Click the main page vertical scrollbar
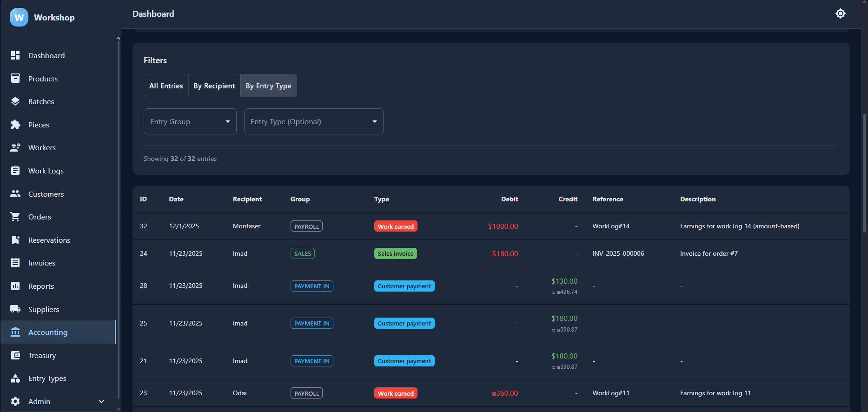The width and height of the screenshot is (868, 412). pos(865,172)
